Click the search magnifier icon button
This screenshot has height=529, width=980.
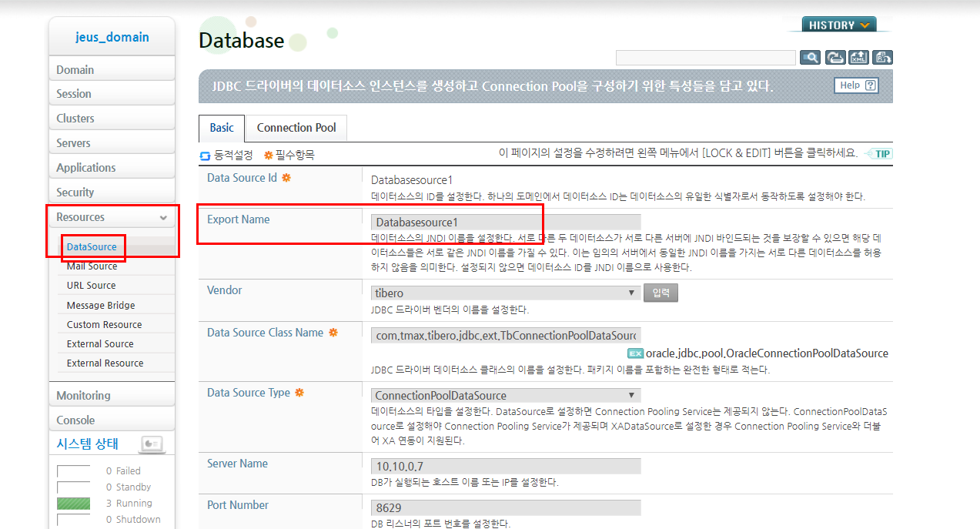coord(810,58)
